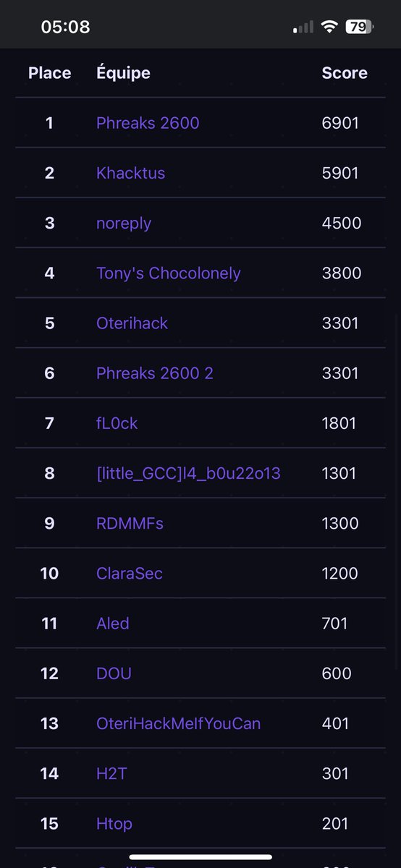Select the noreply team link
401x868 pixels.
[124, 223]
